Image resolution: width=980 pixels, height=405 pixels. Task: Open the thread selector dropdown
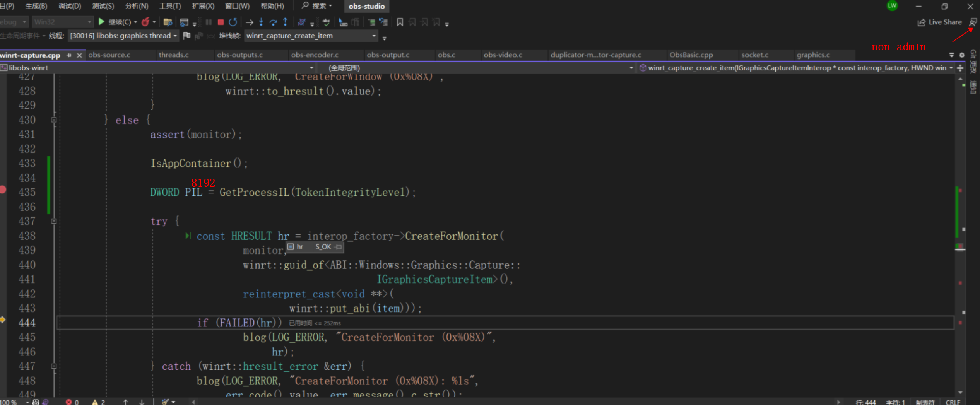[175, 36]
